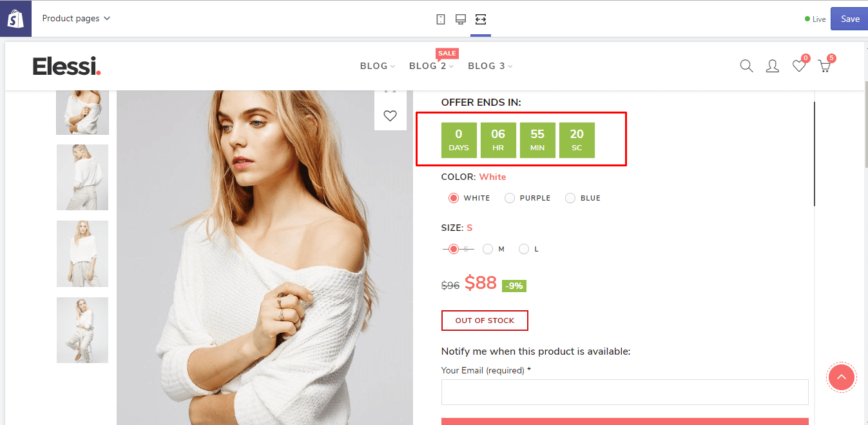Open the account user icon
Image resolution: width=868 pixels, height=425 pixels.
coord(772,66)
